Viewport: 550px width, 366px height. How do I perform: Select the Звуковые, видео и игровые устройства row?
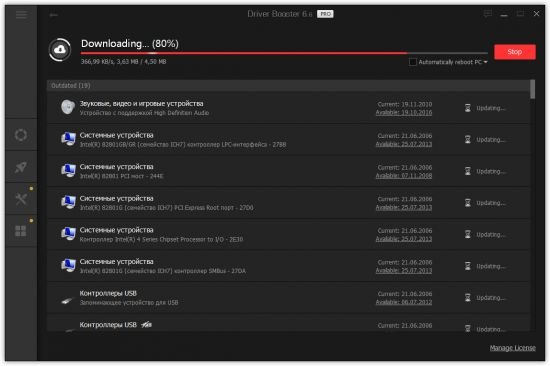coord(288,108)
